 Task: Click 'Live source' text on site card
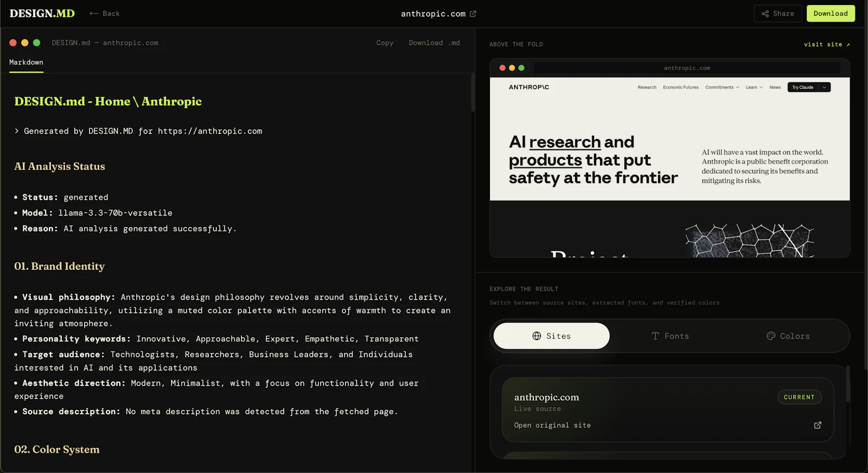point(538,409)
